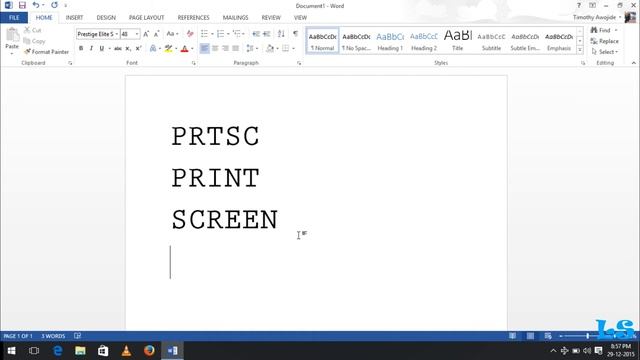
Task: Open the Windows Start button
Action: point(11,351)
